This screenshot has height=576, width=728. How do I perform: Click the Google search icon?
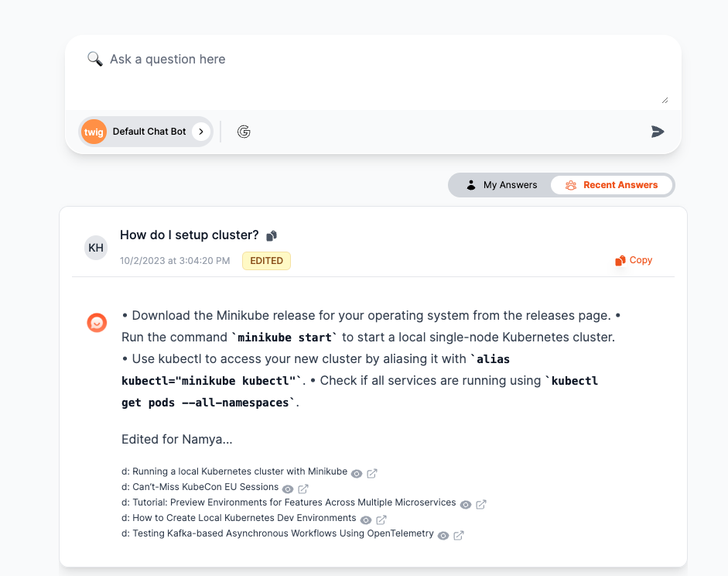click(x=244, y=132)
